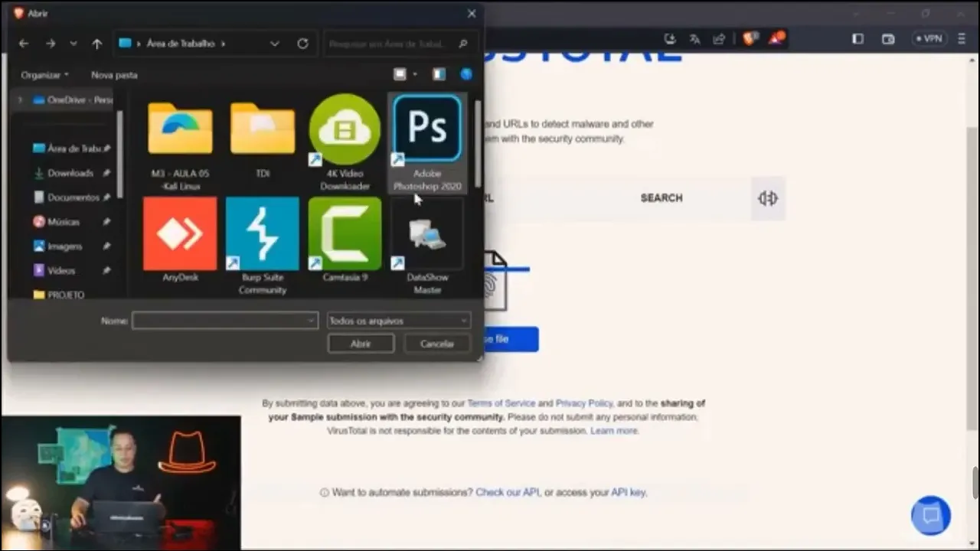Click the Nome file name field
This screenshot has height=551, width=980.
(224, 321)
